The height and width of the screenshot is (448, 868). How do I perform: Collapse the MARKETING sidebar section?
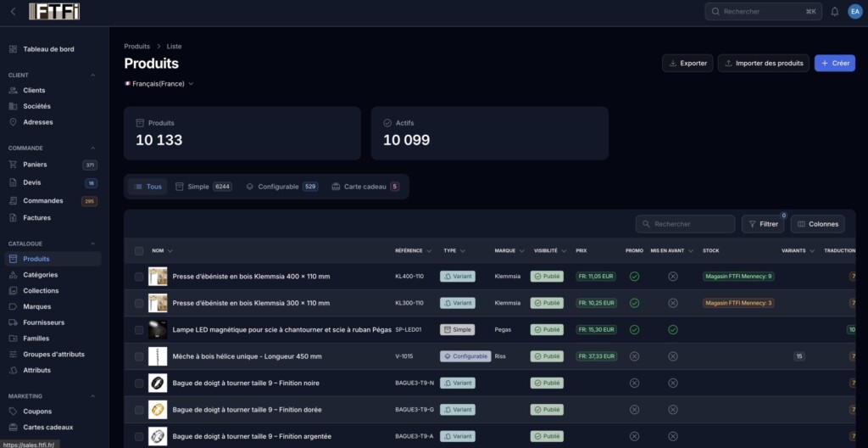93,396
